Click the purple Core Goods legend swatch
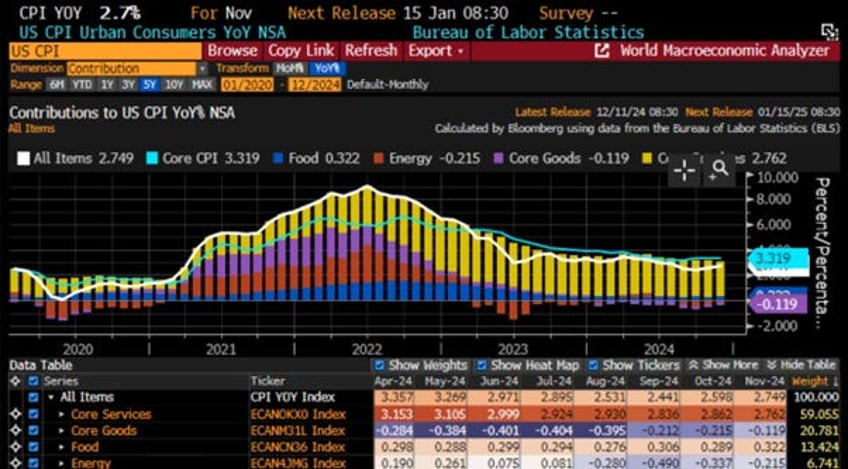The image size is (848, 469). point(499,158)
